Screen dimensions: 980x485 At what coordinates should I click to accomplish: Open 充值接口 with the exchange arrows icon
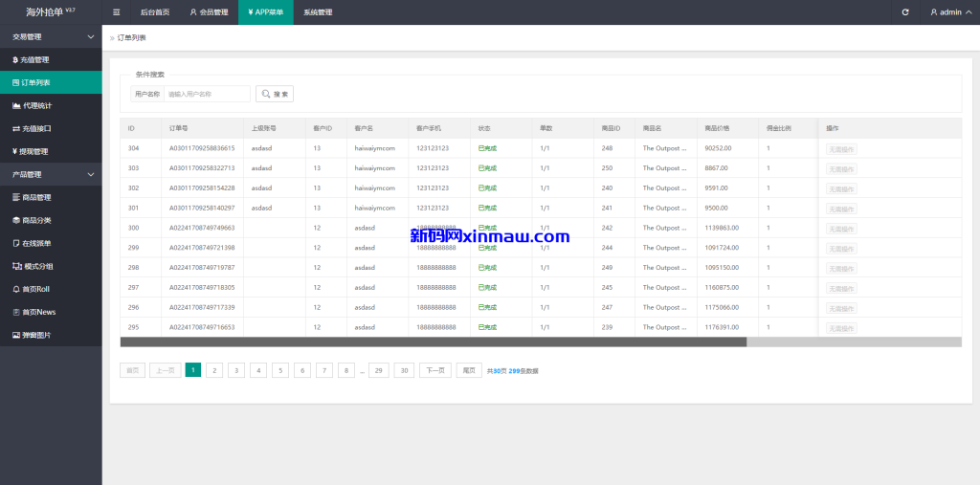pyautogui.click(x=35, y=128)
